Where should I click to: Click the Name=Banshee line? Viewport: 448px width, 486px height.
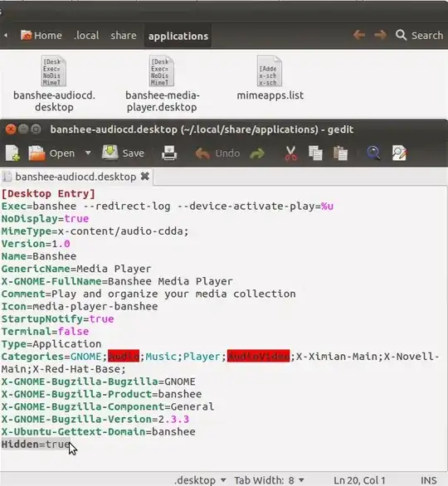tap(39, 256)
